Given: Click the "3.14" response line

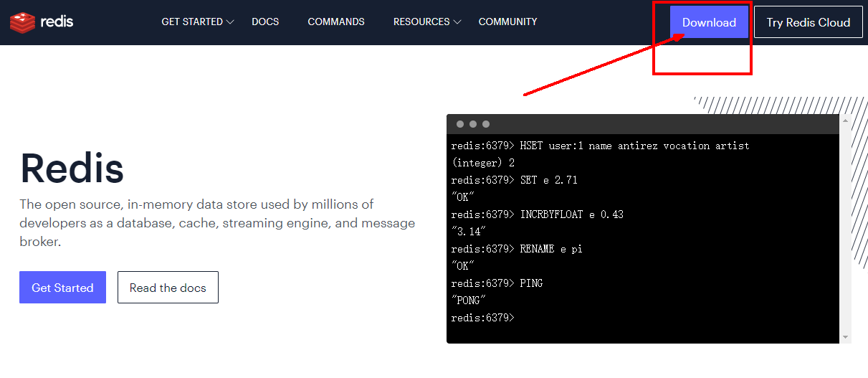Looking at the screenshot, I should click(x=468, y=232).
